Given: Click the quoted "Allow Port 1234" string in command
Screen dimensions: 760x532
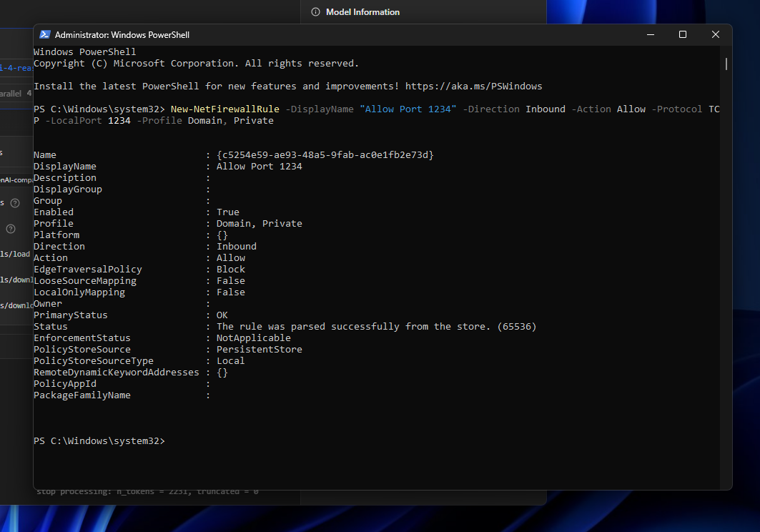Looking at the screenshot, I should (x=408, y=109).
